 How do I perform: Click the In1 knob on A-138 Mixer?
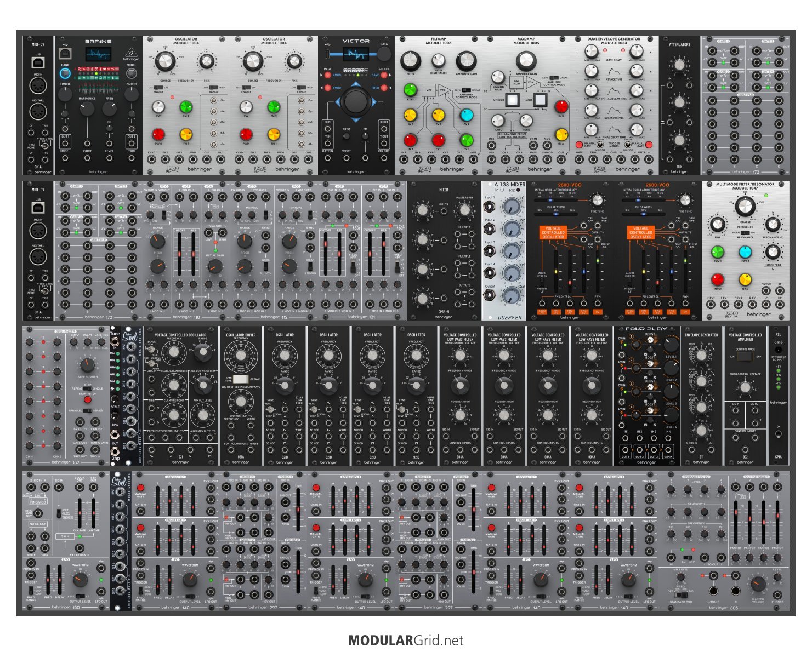511,207
